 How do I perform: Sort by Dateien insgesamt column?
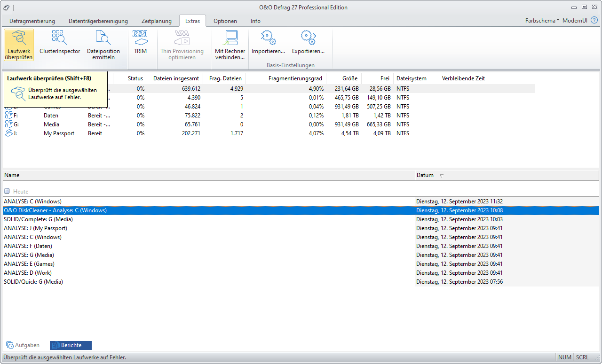click(175, 78)
